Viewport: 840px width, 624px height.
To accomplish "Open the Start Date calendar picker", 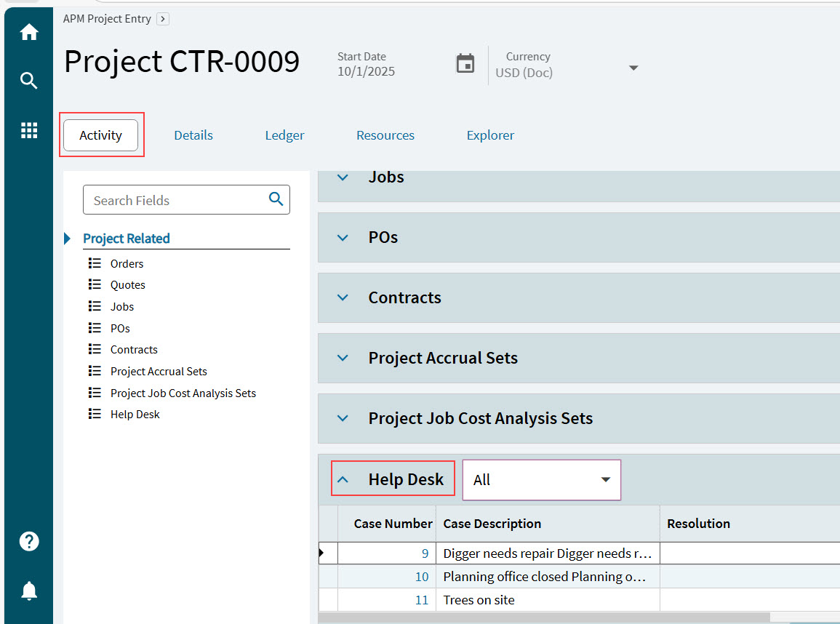I will [x=465, y=64].
